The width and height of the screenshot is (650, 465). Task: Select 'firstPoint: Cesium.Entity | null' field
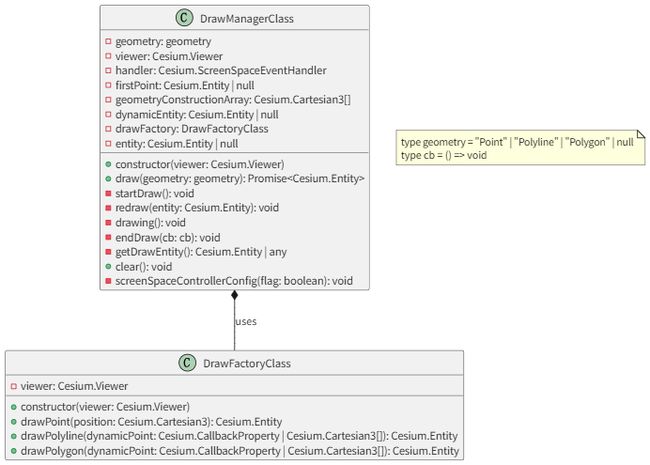click(184, 85)
